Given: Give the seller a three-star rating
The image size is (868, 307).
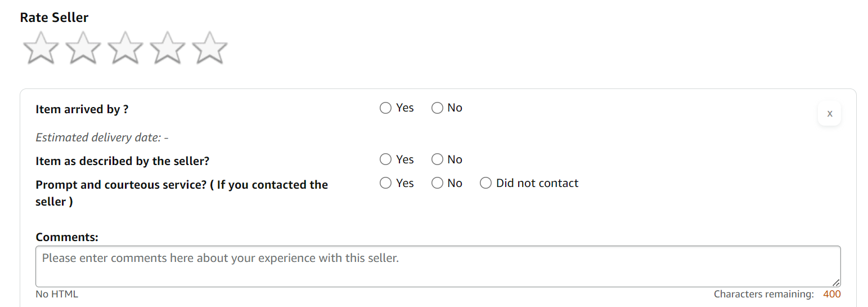Looking at the screenshot, I should 125,48.
